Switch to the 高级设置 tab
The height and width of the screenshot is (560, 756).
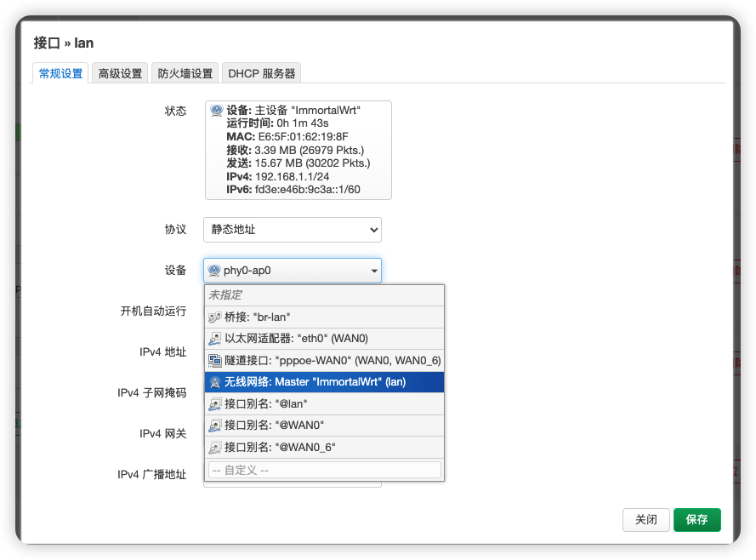[x=119, y=72]
